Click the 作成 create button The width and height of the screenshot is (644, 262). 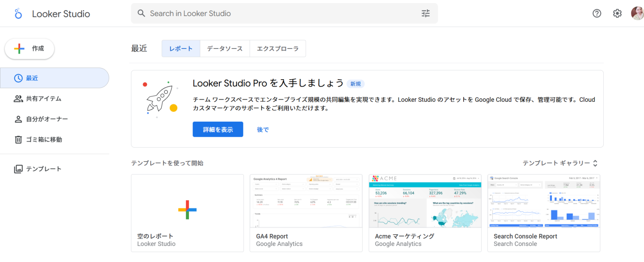(x=29, y=49)
